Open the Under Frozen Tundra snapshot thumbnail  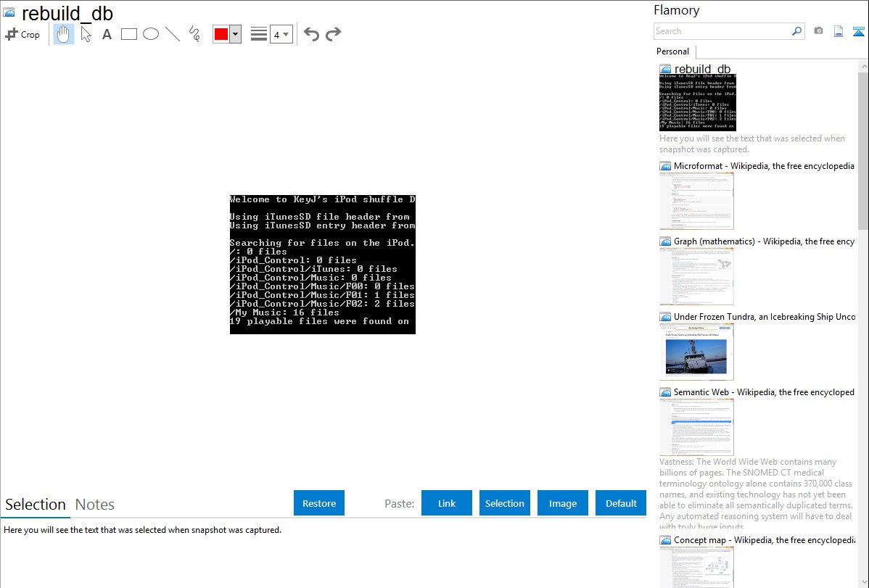[696, 352]
